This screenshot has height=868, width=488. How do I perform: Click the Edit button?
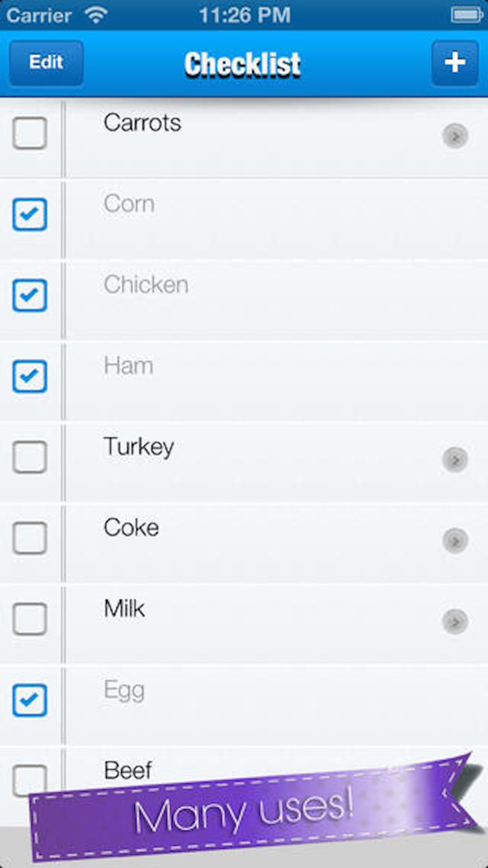46,63
